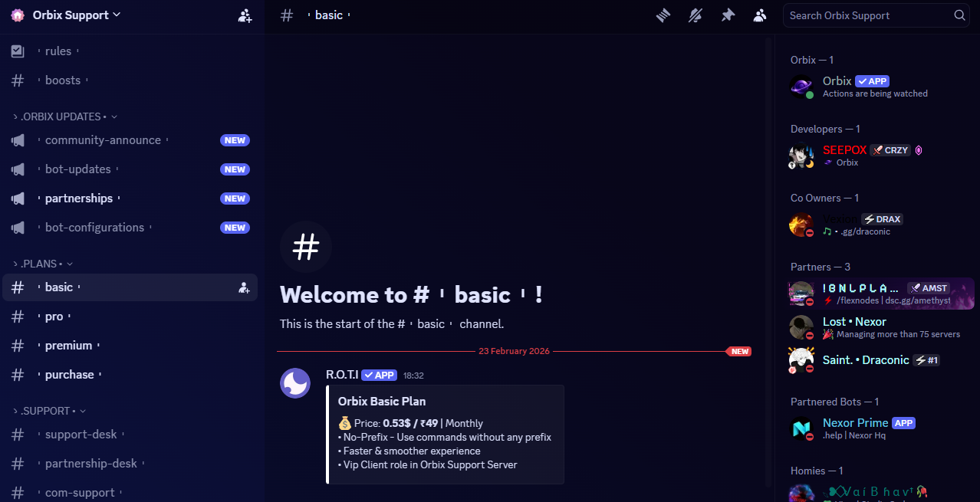Click the R.O.T.I bot avatar
The image size is (980, 502).
pos(295,383)
